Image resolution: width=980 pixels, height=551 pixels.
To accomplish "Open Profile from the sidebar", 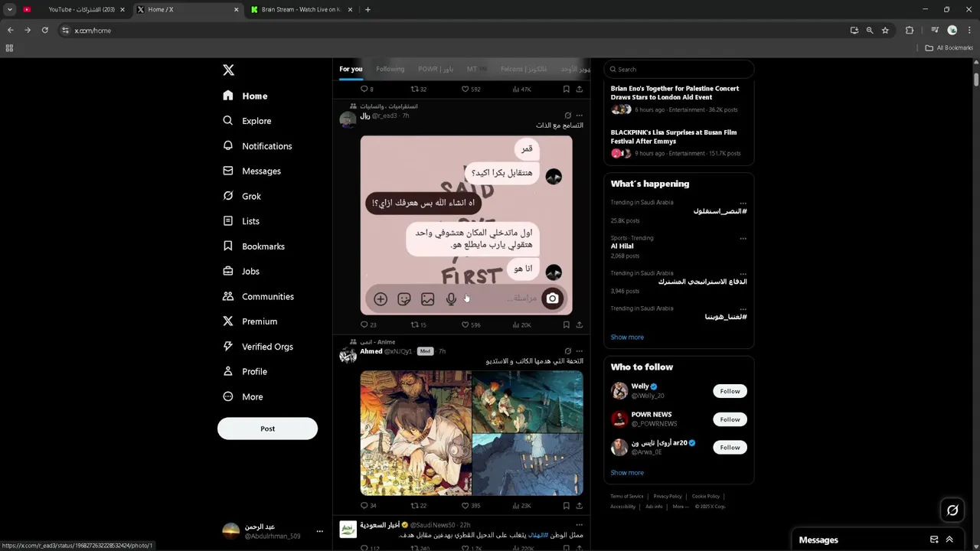I will [245, 372].
